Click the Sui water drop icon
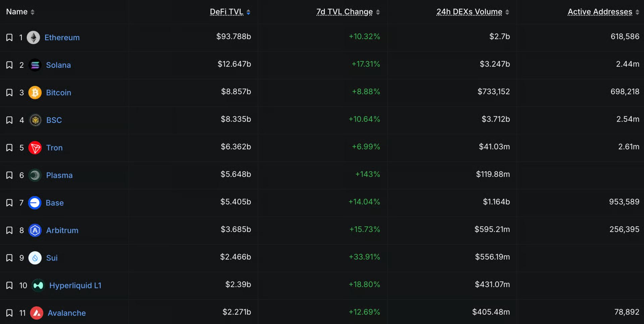 [35, 258]
